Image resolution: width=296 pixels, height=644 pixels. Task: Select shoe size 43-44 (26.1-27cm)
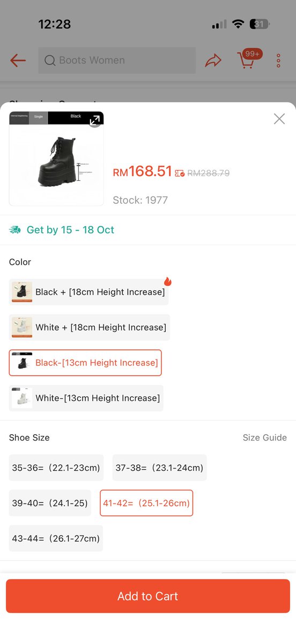coord(56,538)
